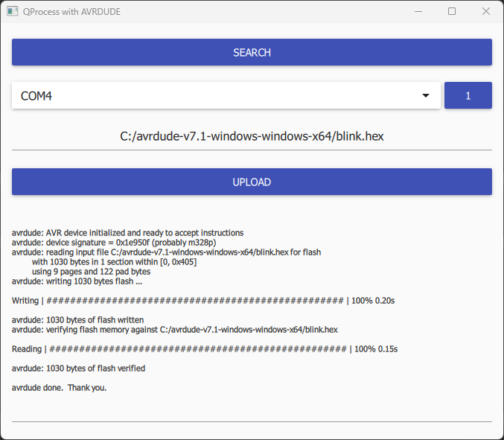Click the dropdown arrow beside COM4
504x440 pixels.
pyautogui.click(x=426, y=95)
